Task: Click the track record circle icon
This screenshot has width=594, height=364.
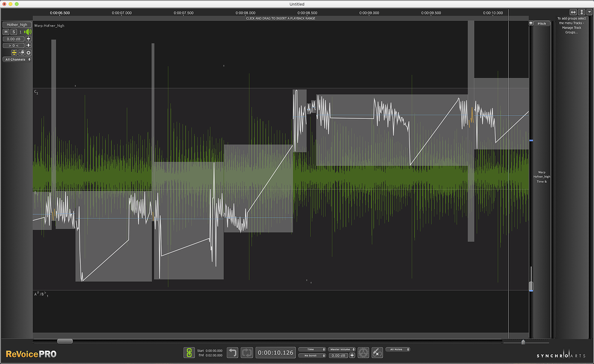Action: (28, 53)
